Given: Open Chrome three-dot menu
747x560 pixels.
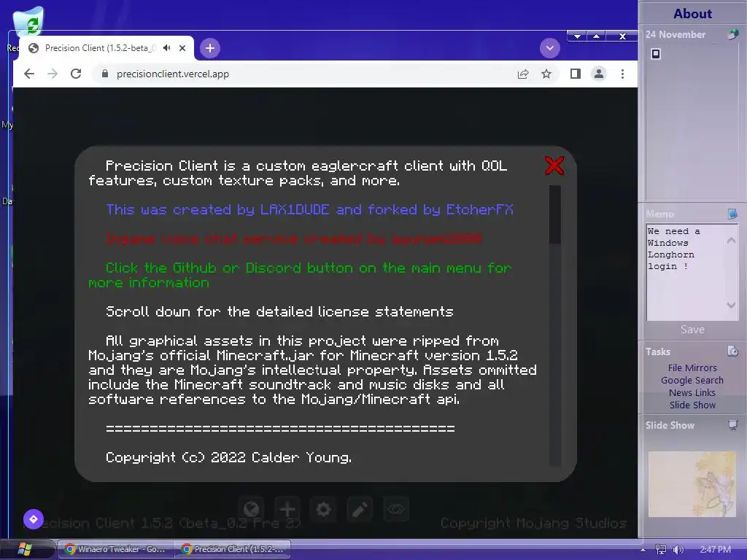Looking at the screenshot, I should click(x=622, y=74).
